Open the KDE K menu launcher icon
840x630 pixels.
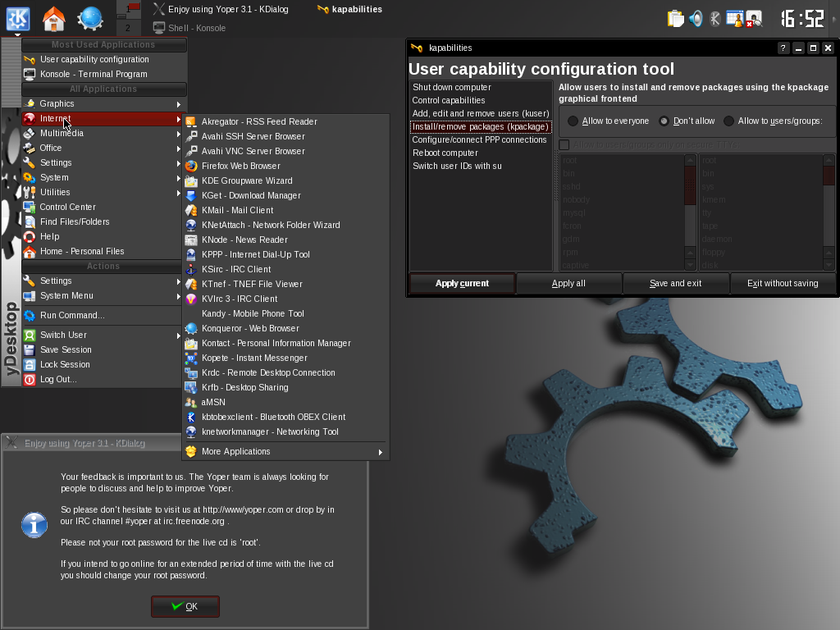click(18, 19)
